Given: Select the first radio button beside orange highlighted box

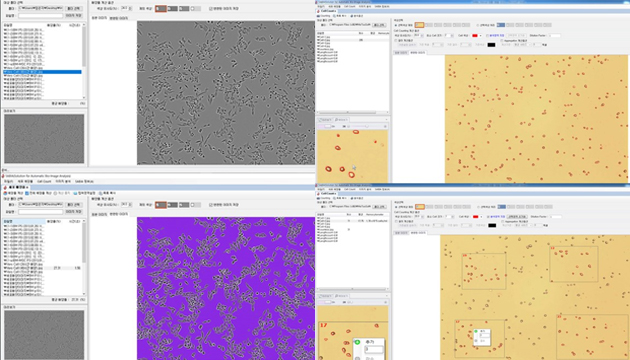Looking at the screenshot, I should tap(396, 25).
